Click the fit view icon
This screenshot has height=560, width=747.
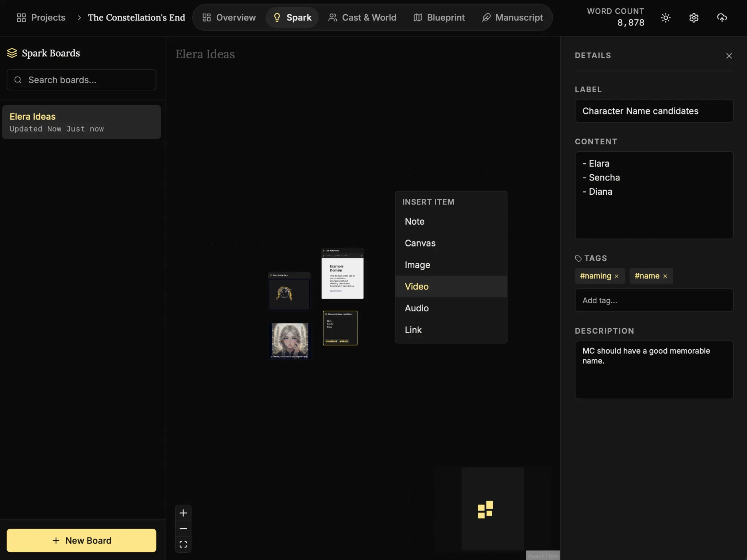click(x=183, y=544)
